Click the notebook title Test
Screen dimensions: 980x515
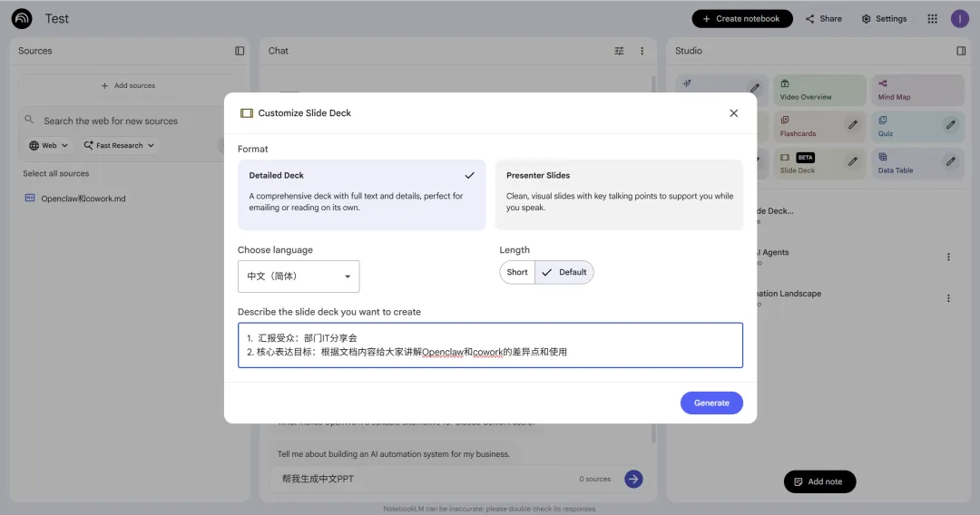tap(57, 19)
